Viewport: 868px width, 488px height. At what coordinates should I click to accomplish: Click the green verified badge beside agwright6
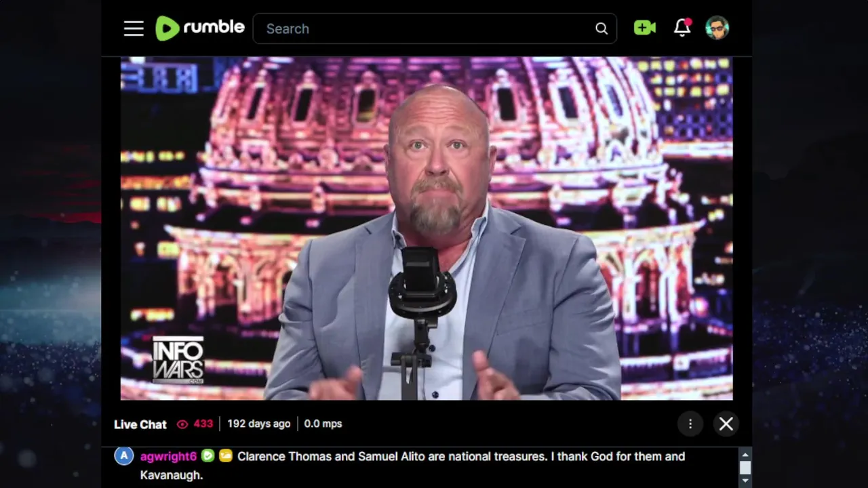[208, 456]
